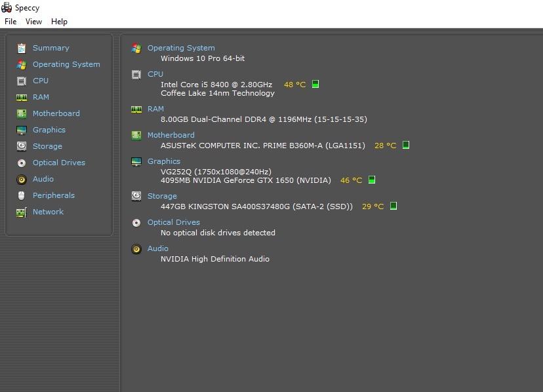The width and height of the screenshot is (543, 392).
Task: Click the Coffee Lake 14nm Technology text
Action: coord(218,94)
